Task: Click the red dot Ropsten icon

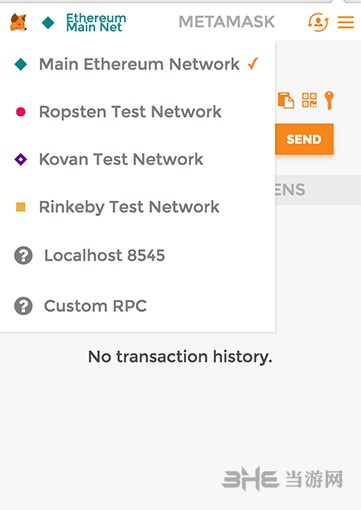Action: (21, 112)
